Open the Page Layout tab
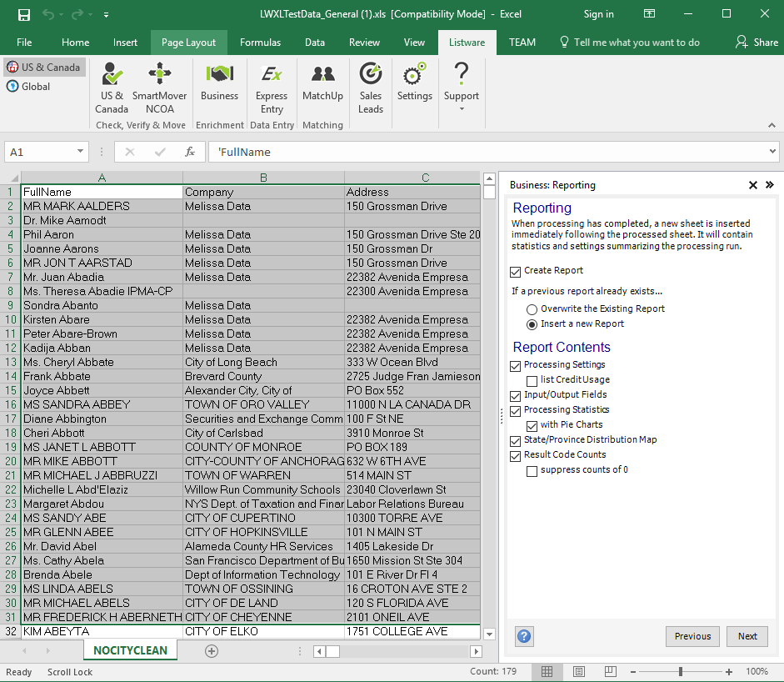The image size is (784, 682). tap(188, 43)
